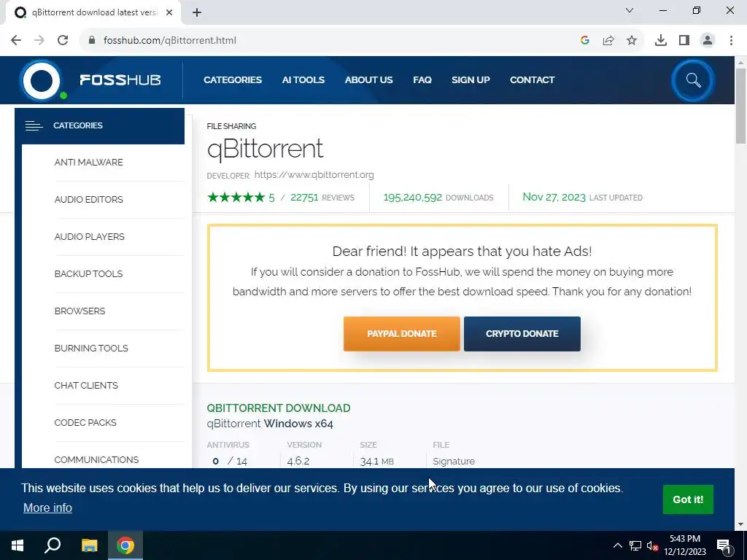Click the browser back arrow
Viewport: 747px width, 560px height.
pos(16,41)
